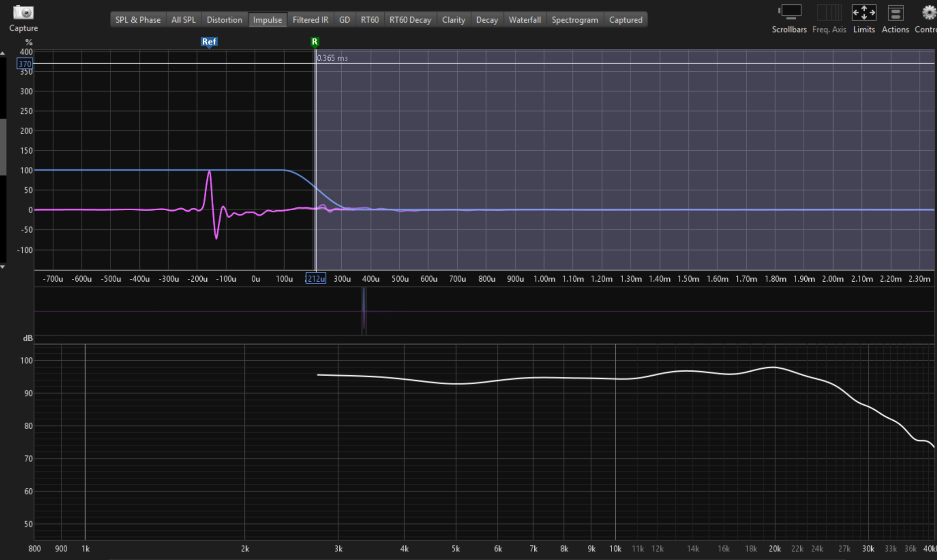The height and width of the screenshot is (560, 937).
Task: Click the vertical scrollbar thumb at left edge
Action: pos(3,147)
